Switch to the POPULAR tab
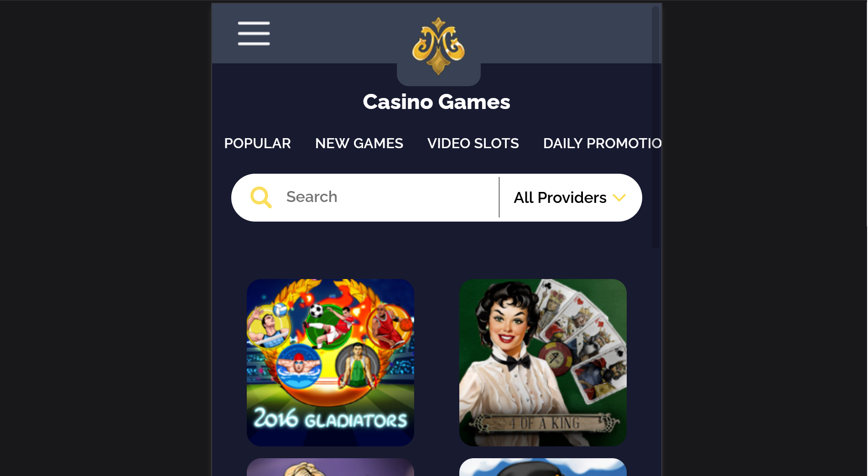The width and height of the screenshot is (868, 476). (x=257, y=143)
